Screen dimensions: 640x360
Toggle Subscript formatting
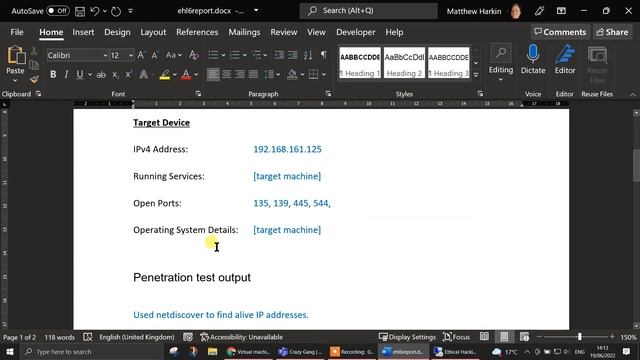(116, 74)
